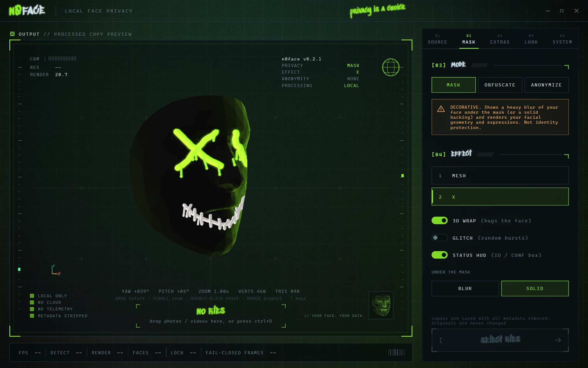Click the XYZ axis gizmo
The image size is (588, 368).
click(x=56, y=270)
